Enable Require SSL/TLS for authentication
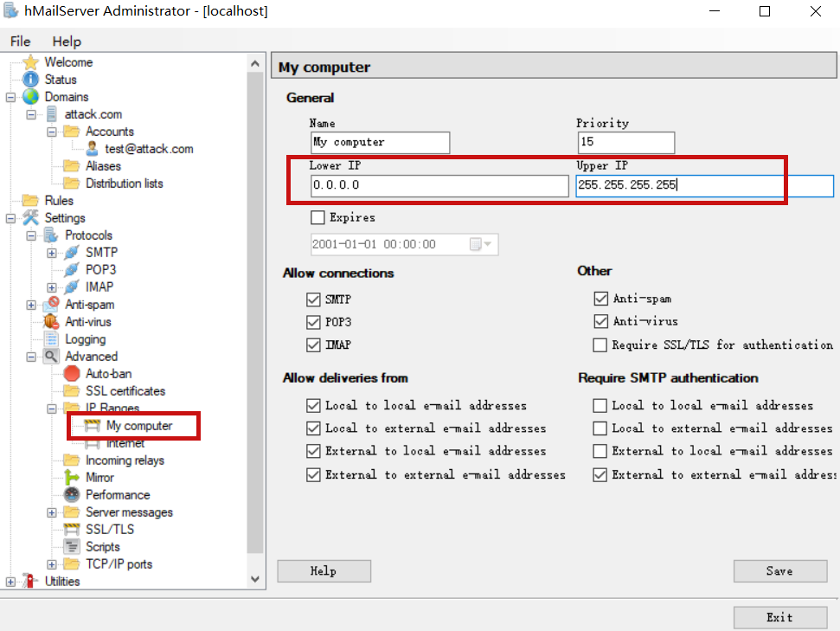The width and height of the screenshot is (840, 631). (600, 344)
